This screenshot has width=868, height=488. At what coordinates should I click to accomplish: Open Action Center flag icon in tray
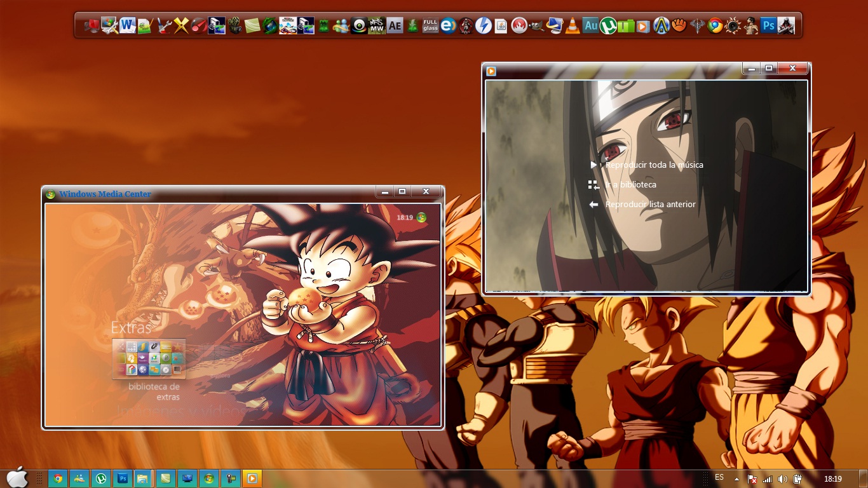(x=752, y=478)
